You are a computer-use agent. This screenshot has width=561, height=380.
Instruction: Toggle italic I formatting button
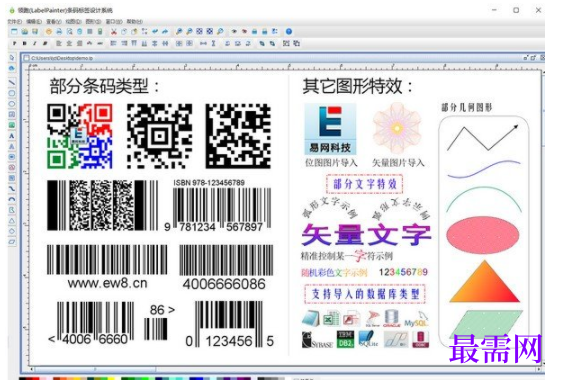click(35, 44)
